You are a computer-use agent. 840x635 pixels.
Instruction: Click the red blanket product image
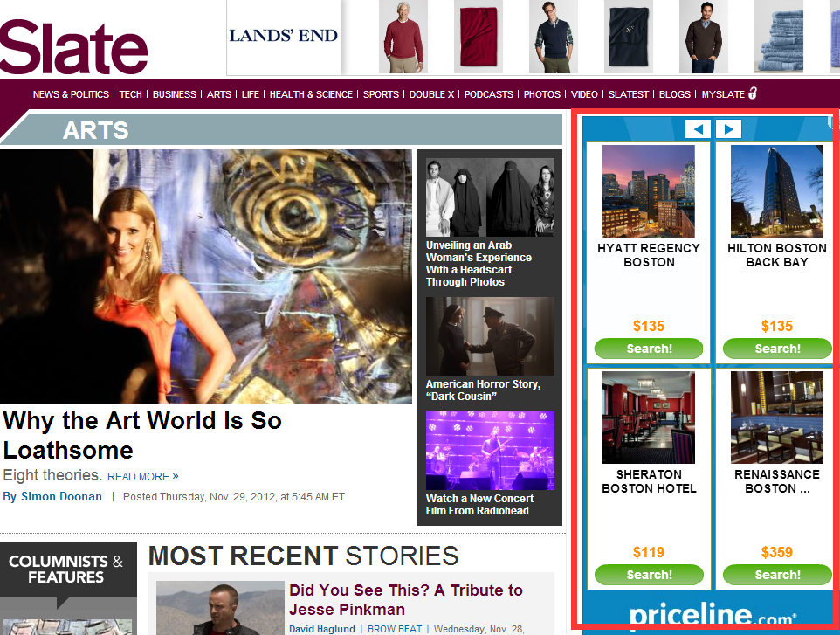point(479,37)
